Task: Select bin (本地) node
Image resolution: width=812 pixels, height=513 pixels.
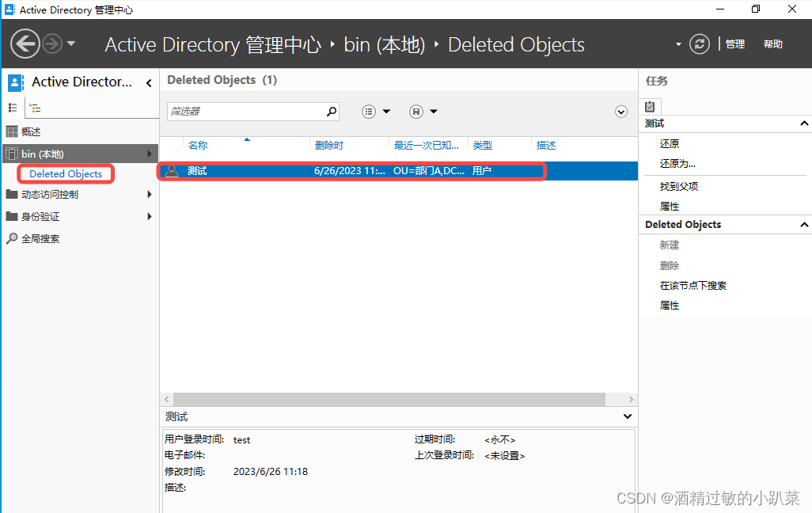Action: coord(80,154)
